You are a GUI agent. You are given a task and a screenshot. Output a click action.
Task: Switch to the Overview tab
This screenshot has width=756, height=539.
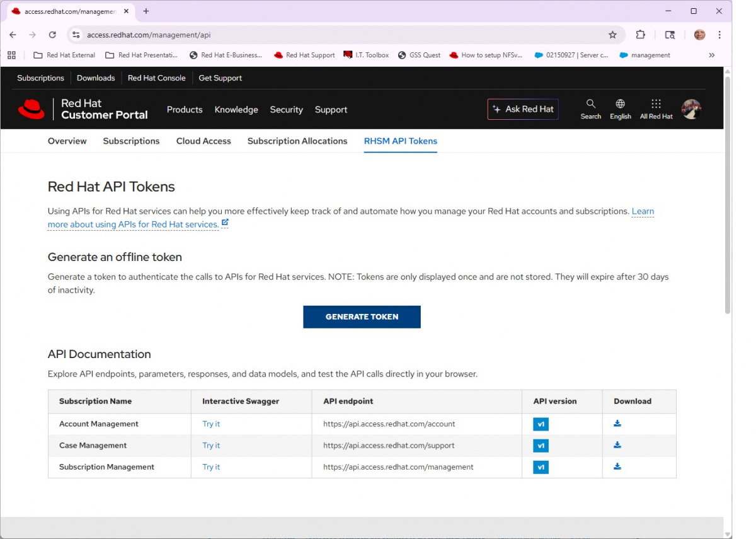point(67,141)
